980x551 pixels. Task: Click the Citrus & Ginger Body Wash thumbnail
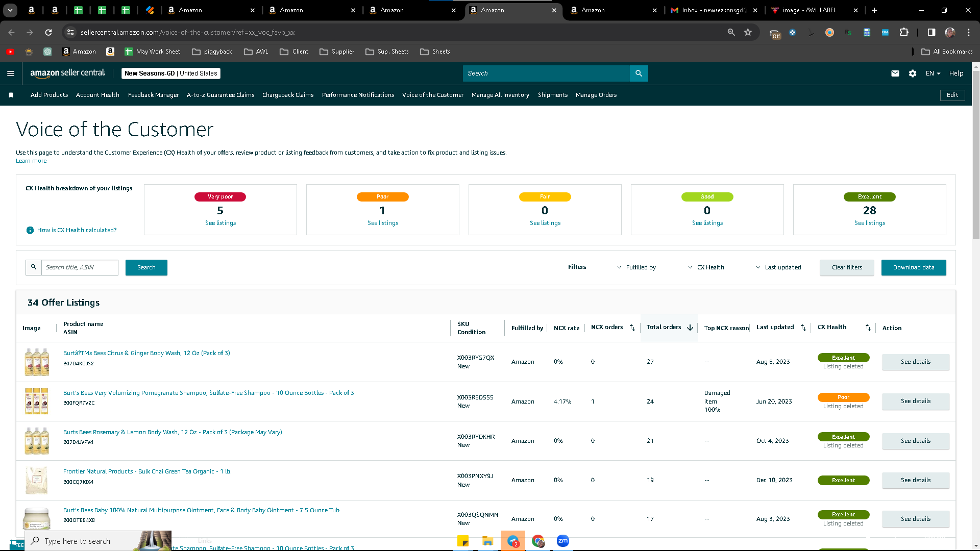tap(37, 362)
